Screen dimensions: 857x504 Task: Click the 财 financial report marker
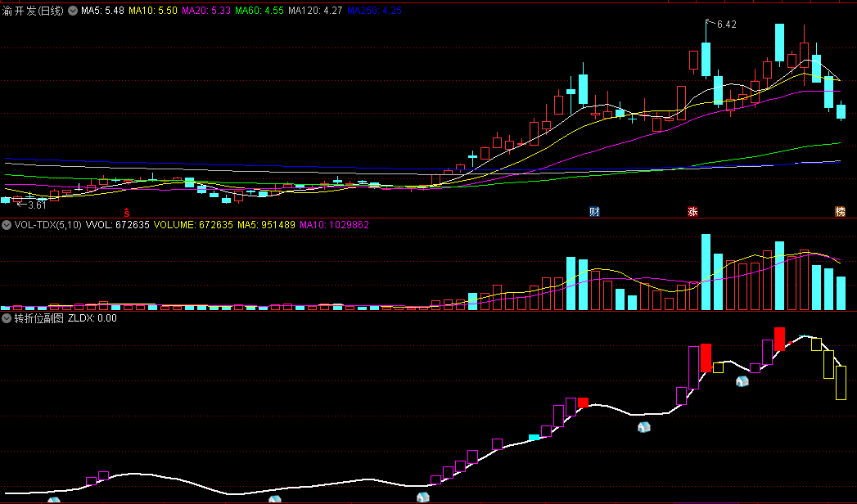click(x=594, y=211)
